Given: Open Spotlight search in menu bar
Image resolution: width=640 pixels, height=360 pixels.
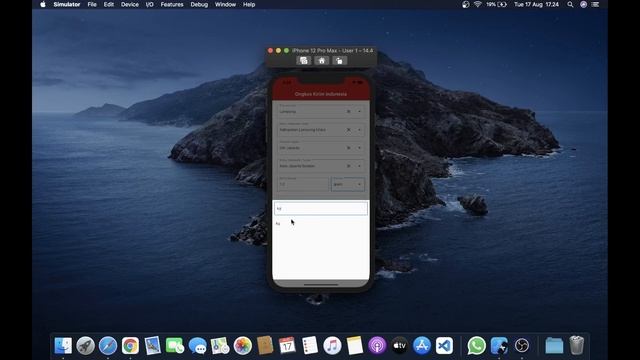Looking at the screenshot, I should [x=570, y=4].
